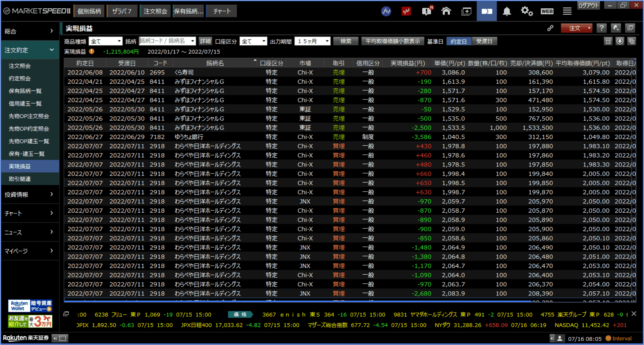Click the sidebar collapse icon beside Rakuten logo
This screenshot has height=345, width=644.
(60, 338)
